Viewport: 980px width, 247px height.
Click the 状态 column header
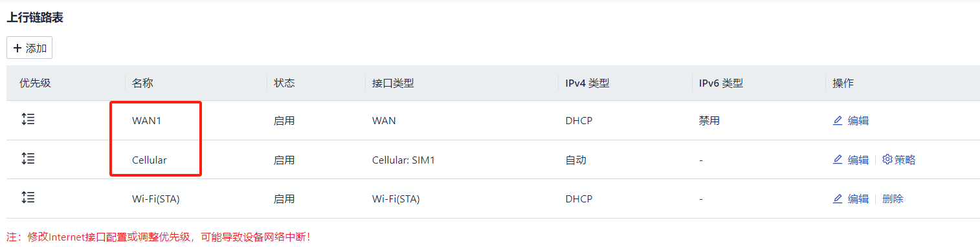284,83
